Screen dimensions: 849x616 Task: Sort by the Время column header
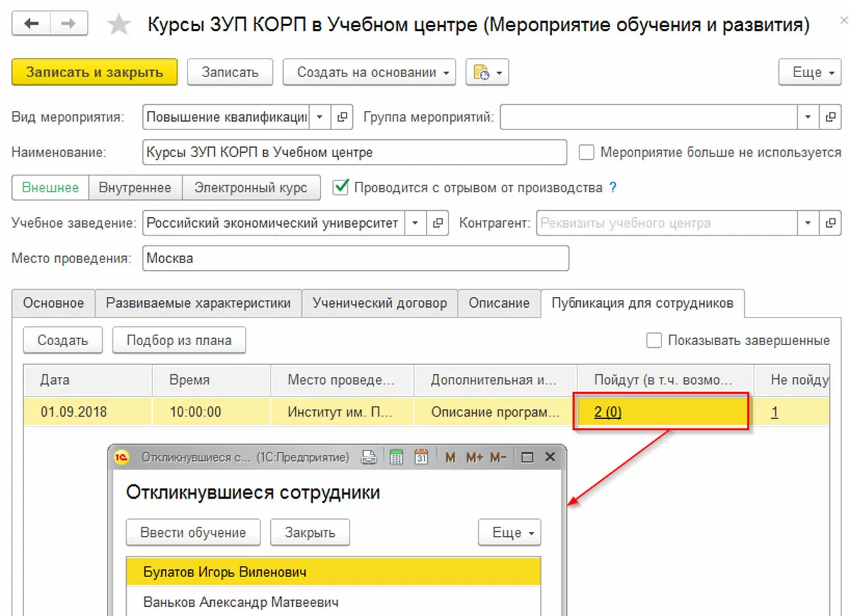point(212,380)
